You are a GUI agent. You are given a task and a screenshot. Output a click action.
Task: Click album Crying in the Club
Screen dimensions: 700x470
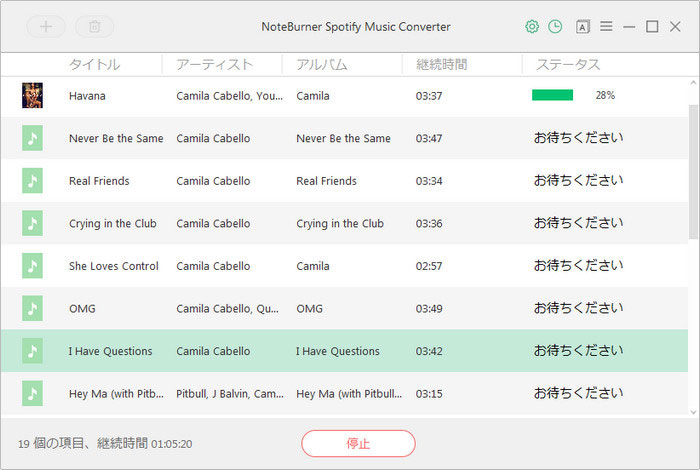(x=340, y=224)
